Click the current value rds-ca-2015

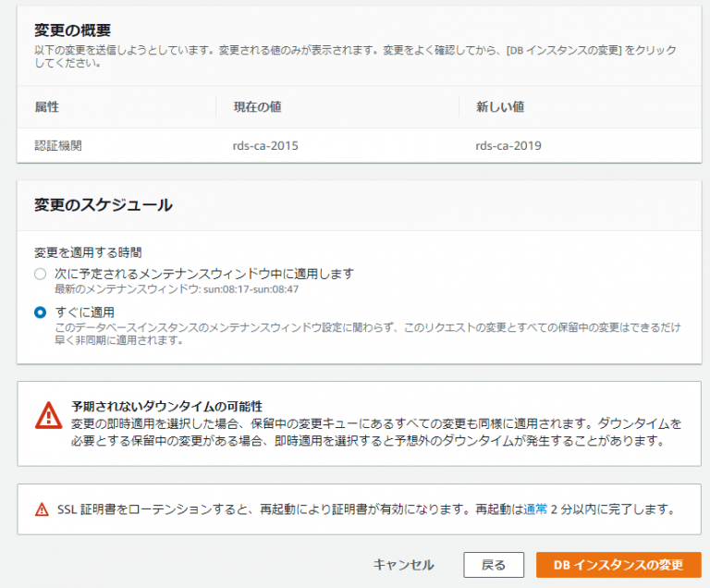(265, 145)
